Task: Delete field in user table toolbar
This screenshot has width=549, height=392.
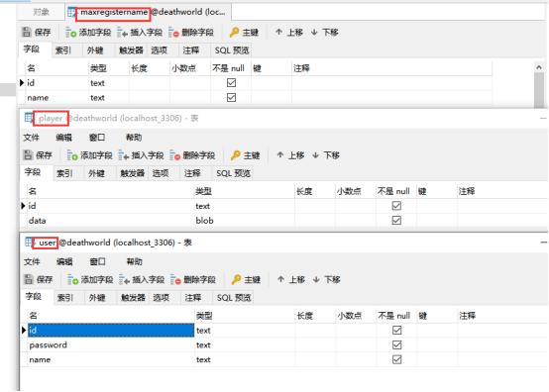Action: point(193,279)
